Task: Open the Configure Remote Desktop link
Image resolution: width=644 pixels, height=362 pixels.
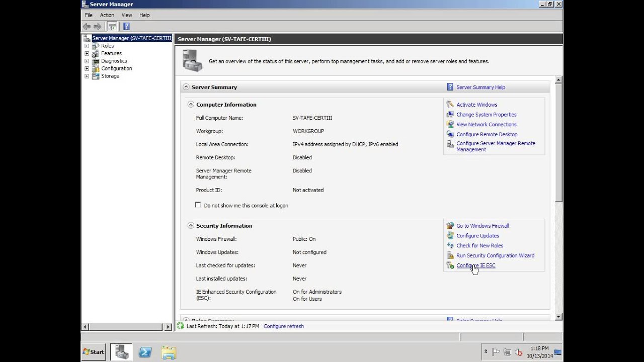Action: click(487, 134)
